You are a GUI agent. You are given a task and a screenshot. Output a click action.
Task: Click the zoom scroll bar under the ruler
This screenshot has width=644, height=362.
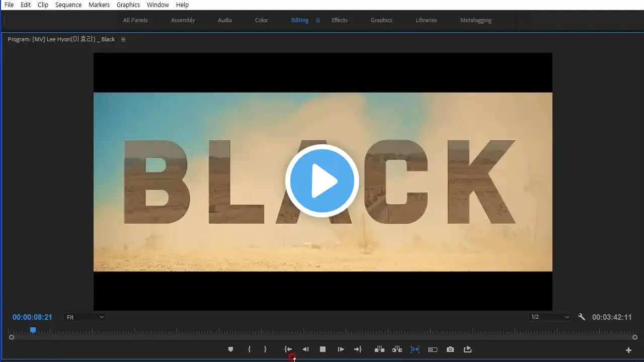pos(323,337)
